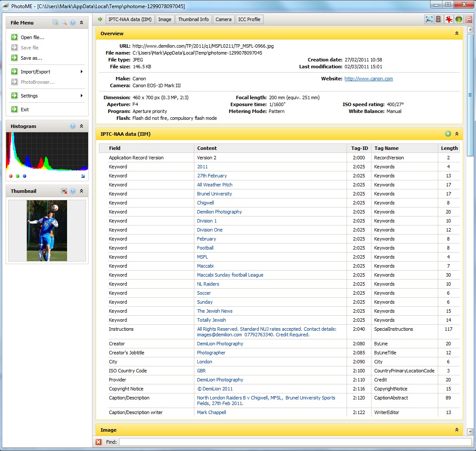Switch to the Thumbnail Info tab

(193, 19)
